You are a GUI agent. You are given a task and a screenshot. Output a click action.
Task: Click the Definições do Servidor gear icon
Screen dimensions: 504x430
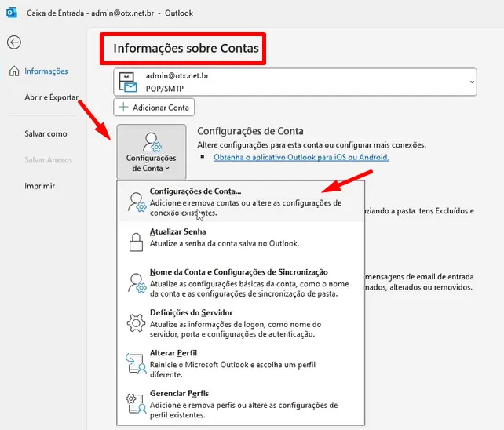[x=133, y=323]
